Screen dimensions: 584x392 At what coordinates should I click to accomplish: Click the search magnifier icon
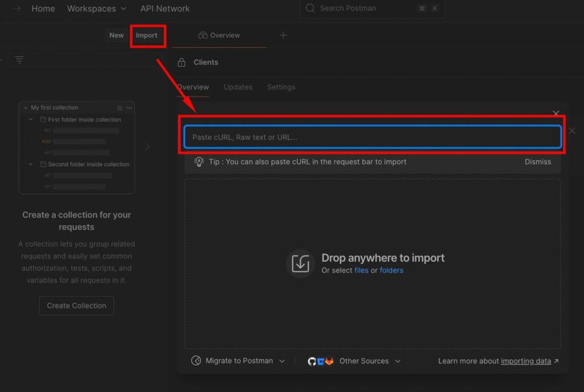[310, 8]
